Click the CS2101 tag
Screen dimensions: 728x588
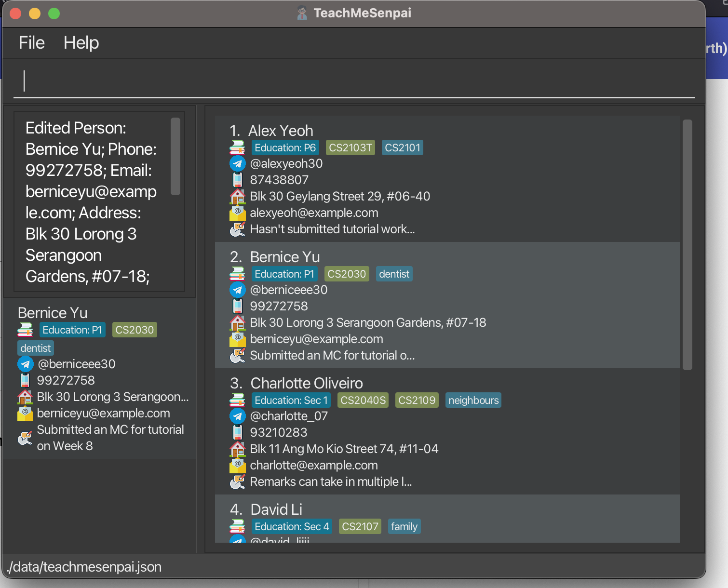tap(403, 147)
